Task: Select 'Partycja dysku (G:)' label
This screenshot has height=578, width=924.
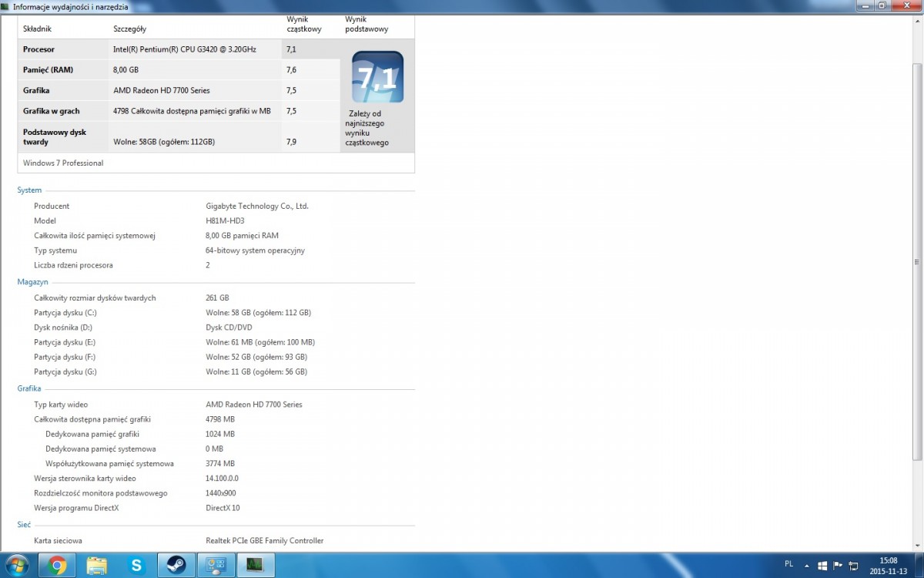Action: (65, 371)
